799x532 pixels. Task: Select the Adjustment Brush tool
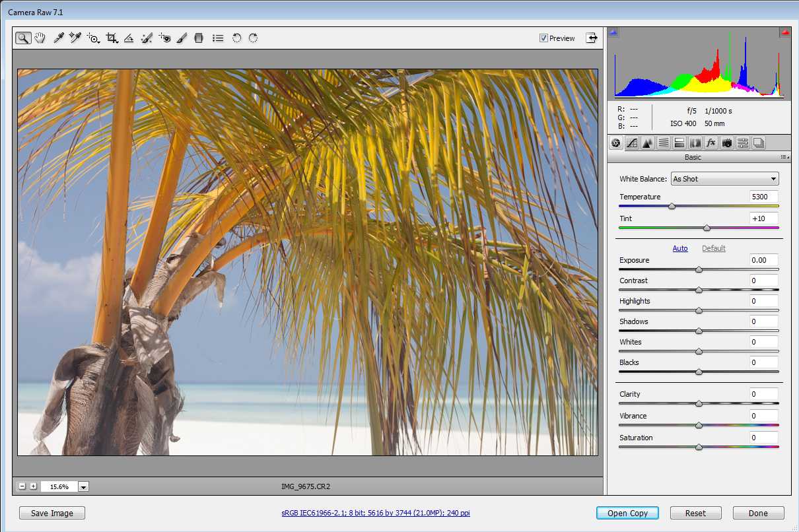pyautogui.click(x=182, y=38)
